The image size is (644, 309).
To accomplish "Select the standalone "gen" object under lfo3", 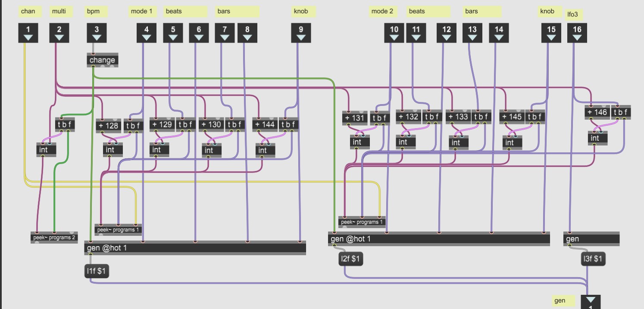I will (591, 238).
